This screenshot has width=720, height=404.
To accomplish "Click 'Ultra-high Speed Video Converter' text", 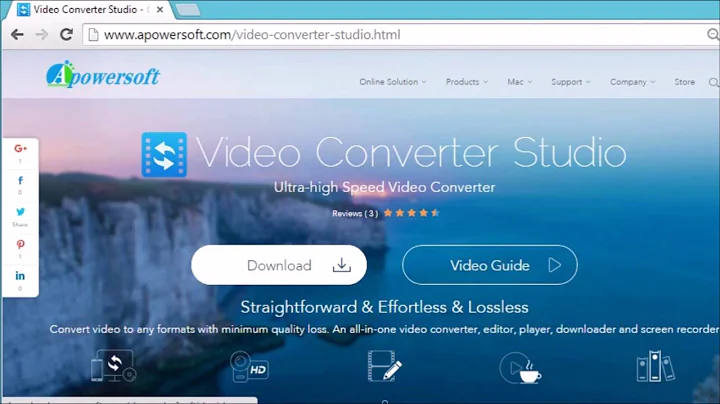I will point(384,187).
